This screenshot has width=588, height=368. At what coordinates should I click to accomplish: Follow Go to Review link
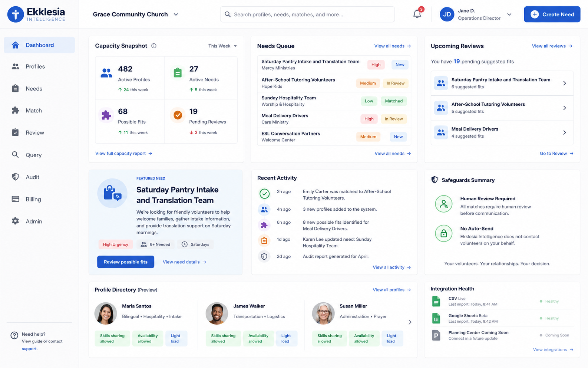(556, 153)
